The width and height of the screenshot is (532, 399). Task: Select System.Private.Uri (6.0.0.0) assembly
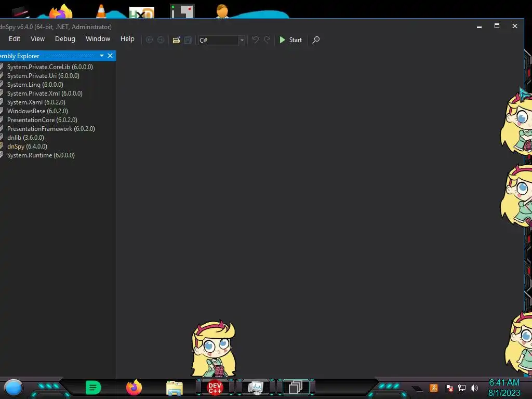point(43,76)
